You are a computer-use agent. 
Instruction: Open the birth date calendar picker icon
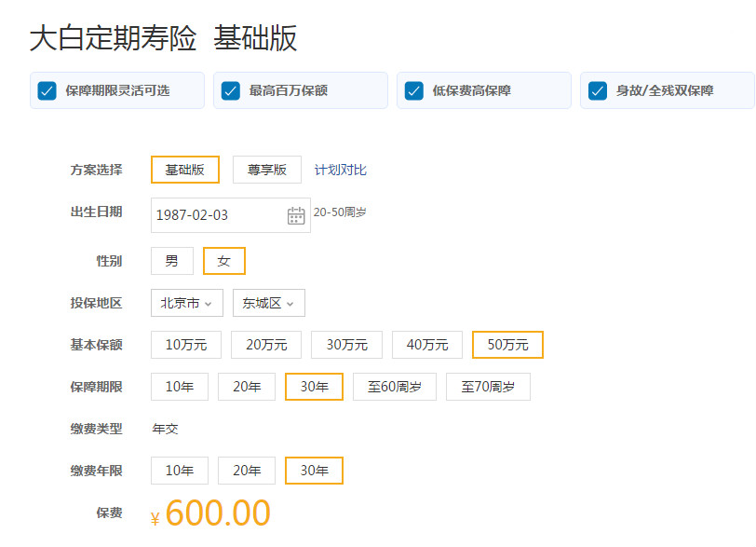click(296, 215)
